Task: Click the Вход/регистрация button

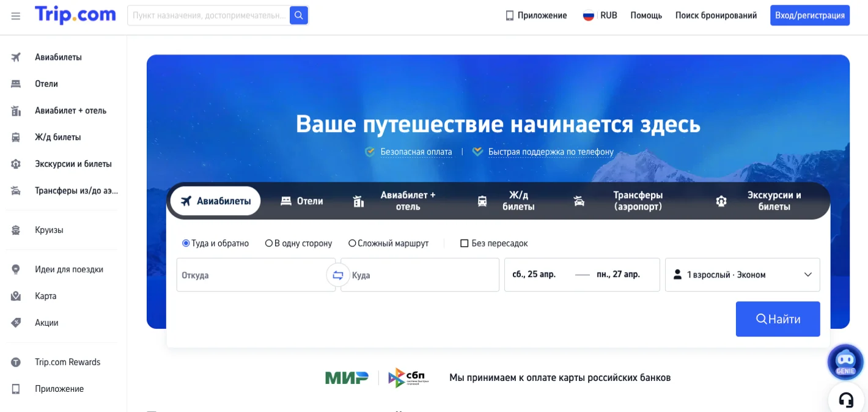Action: [809, 15]
